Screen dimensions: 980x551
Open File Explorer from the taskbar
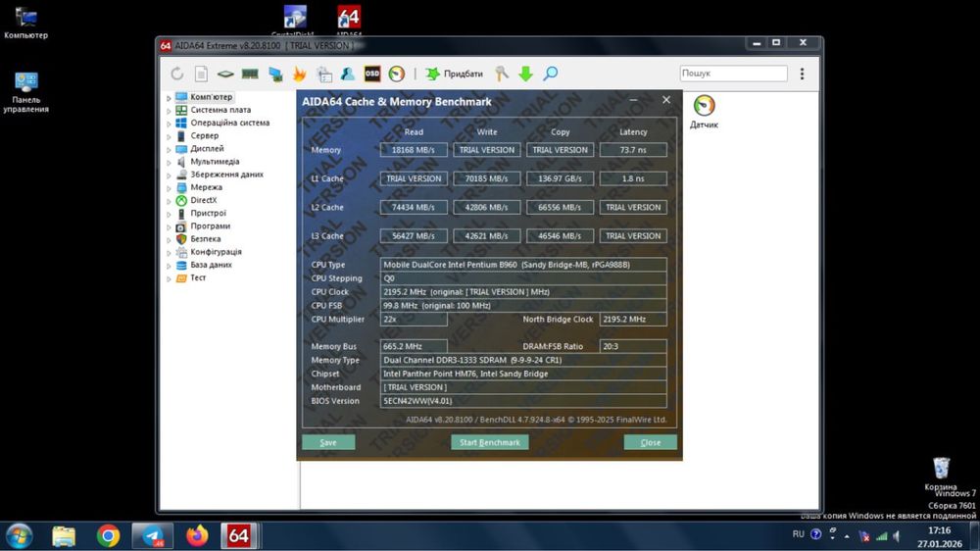point(64,536)
